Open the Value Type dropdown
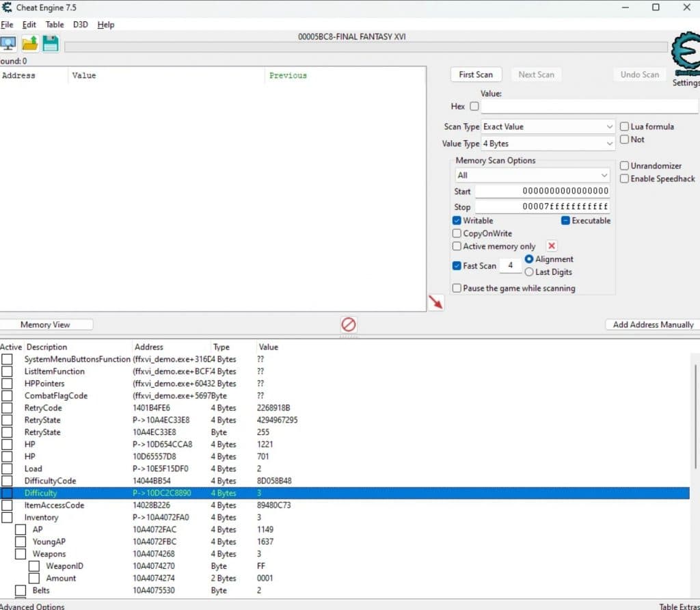The image size is (700, 610). (548, 144)
